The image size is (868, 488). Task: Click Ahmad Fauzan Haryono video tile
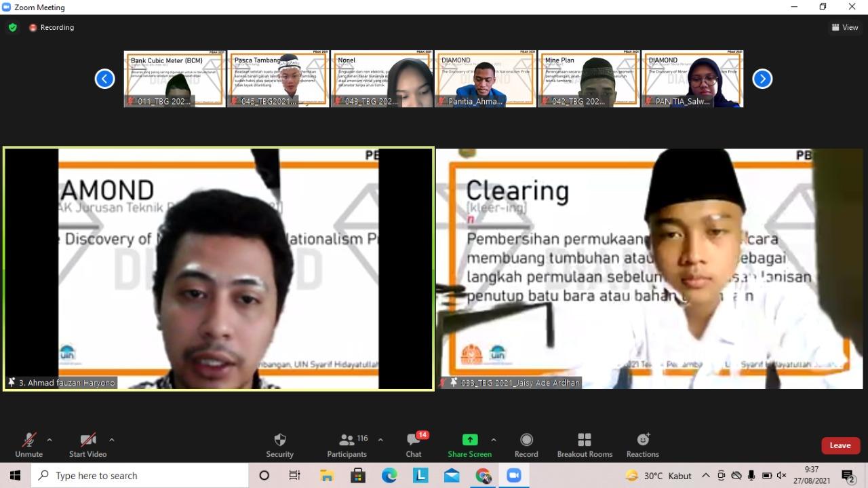pos(218,269)
